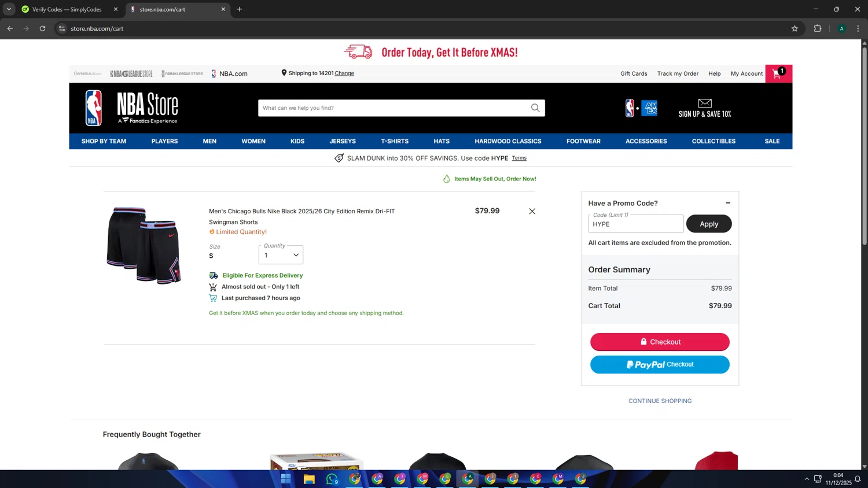Open the notifications bell in taskbar
Viewport: 868px width, 488px height.
(858, 479)
